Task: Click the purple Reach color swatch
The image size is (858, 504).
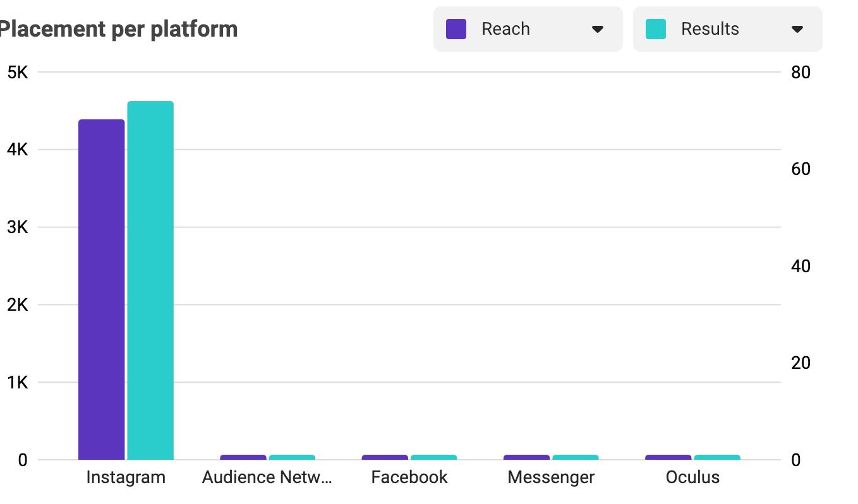Action: (456, 29)
